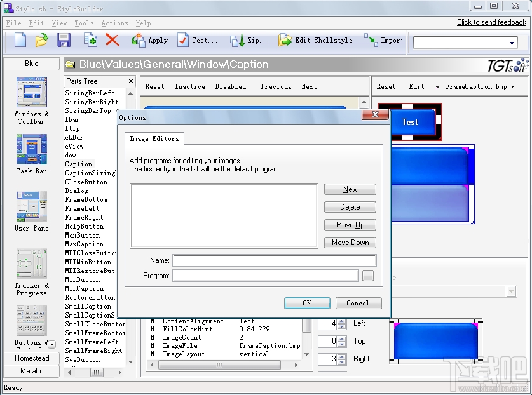Select the Image Editors tab
Screen dimensions: 532x395
pos(154,139)
